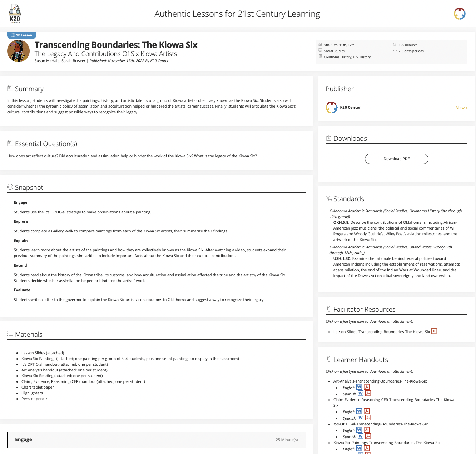The width and height of the screenshot is (476, 454).
Task: Download Art Analysis Spanish PDF file
Action: 368,394
